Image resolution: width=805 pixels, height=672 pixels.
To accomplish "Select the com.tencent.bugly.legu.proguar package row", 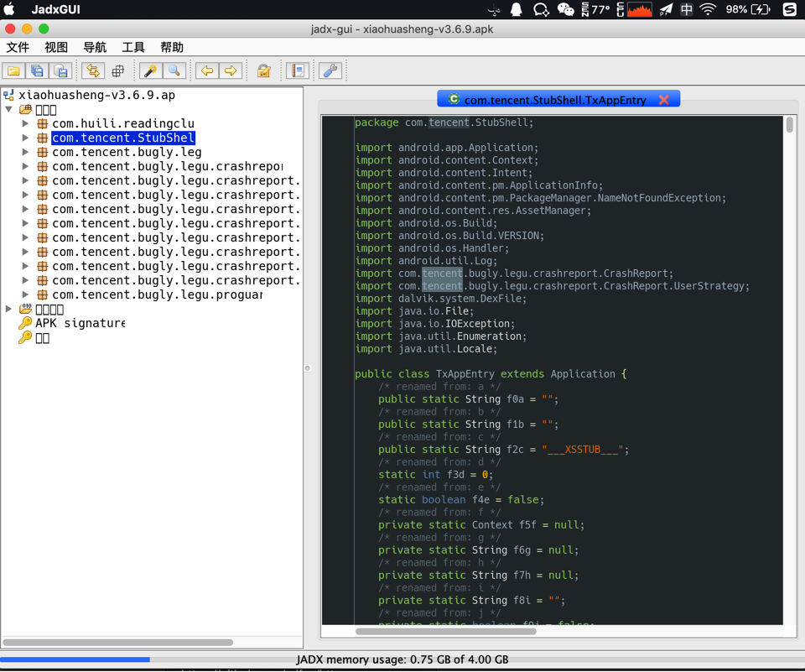I will pyautogui.click(x=158, y=295).
